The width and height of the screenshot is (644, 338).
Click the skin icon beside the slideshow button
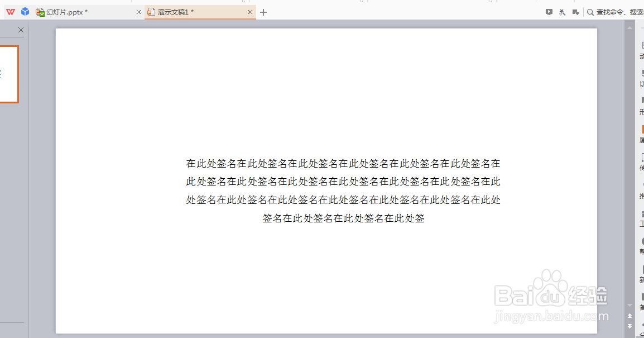click(x=562, y=12)
